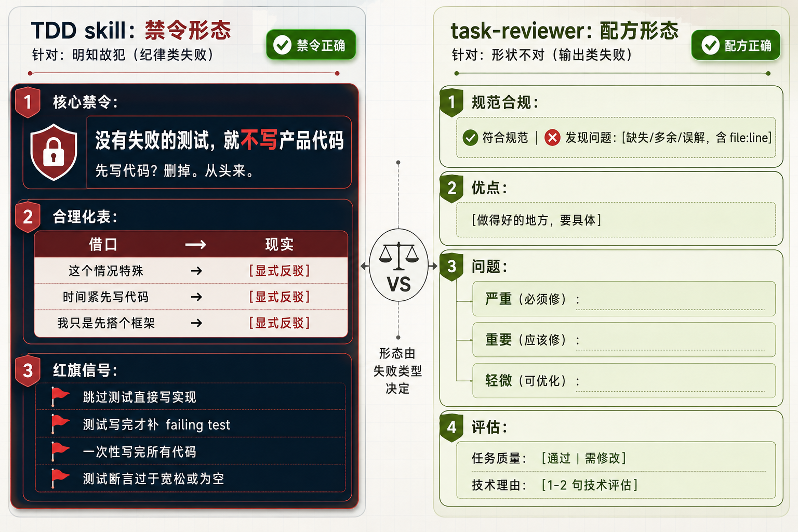
Task: Click [显式反驳] in the 我只是先搭个框架 row
Action: (x=280, y=323)
